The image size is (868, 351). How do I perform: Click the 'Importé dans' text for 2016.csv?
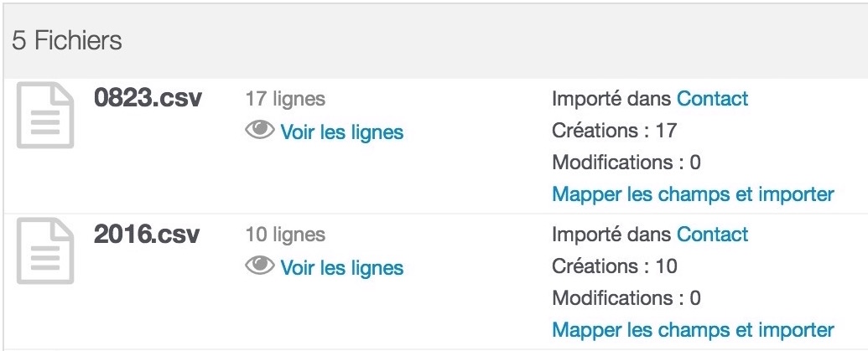tap(611, 235)
